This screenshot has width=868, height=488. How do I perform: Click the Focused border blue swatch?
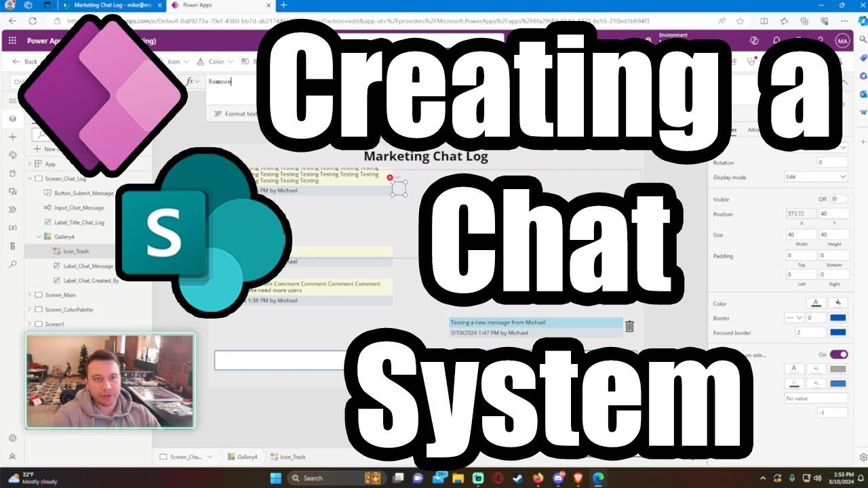[x=838, y=332]
